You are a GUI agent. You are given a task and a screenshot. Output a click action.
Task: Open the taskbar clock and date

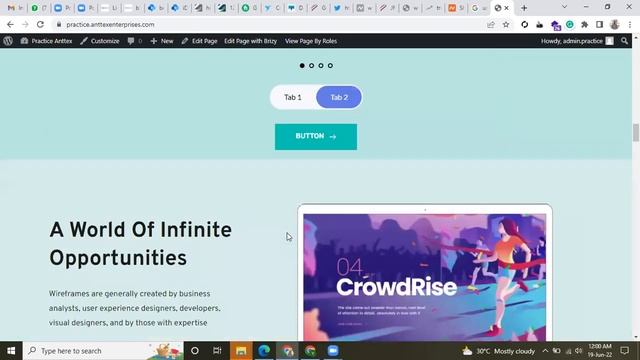pos(600,351)
